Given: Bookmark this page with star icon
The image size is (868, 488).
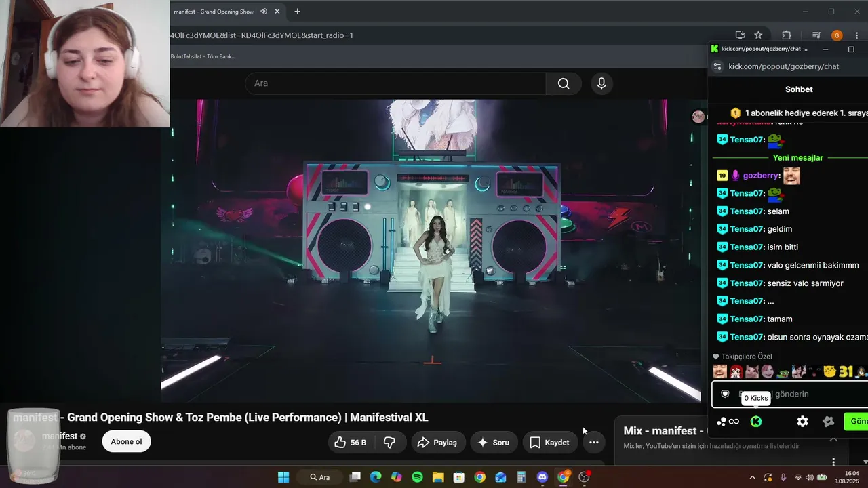Looking at the screenshot, I should (x=758, y=35).
